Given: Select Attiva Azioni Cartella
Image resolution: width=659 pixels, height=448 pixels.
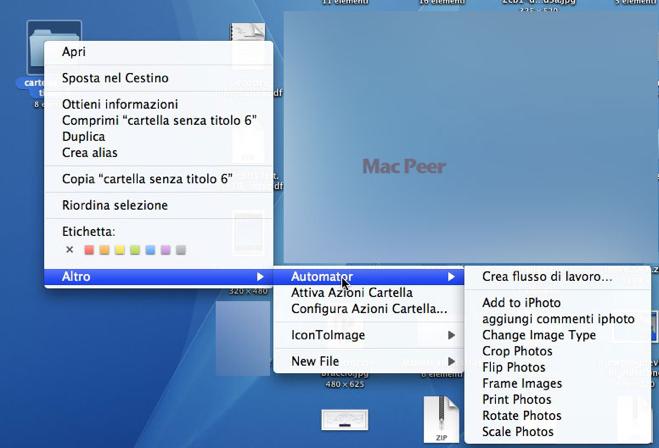Looking at the screenshot, I should (x=369, y=293).
